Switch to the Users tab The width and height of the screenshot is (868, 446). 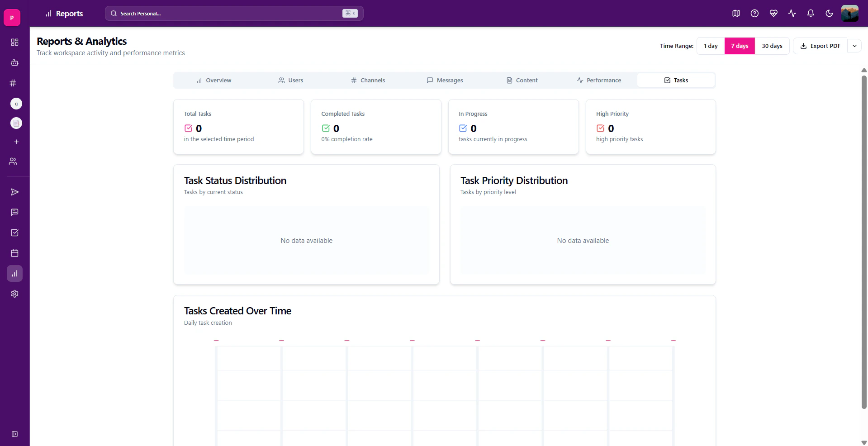291,81
